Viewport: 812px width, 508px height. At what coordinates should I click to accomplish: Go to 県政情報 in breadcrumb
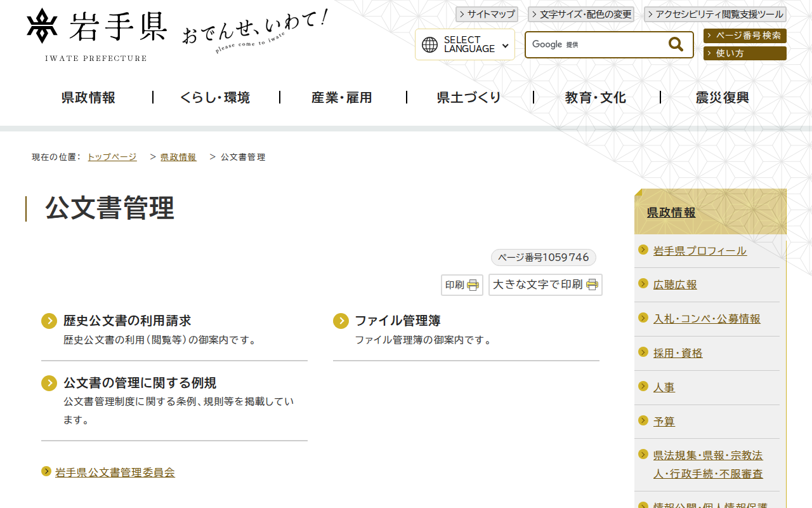click(x=178, y=157)
